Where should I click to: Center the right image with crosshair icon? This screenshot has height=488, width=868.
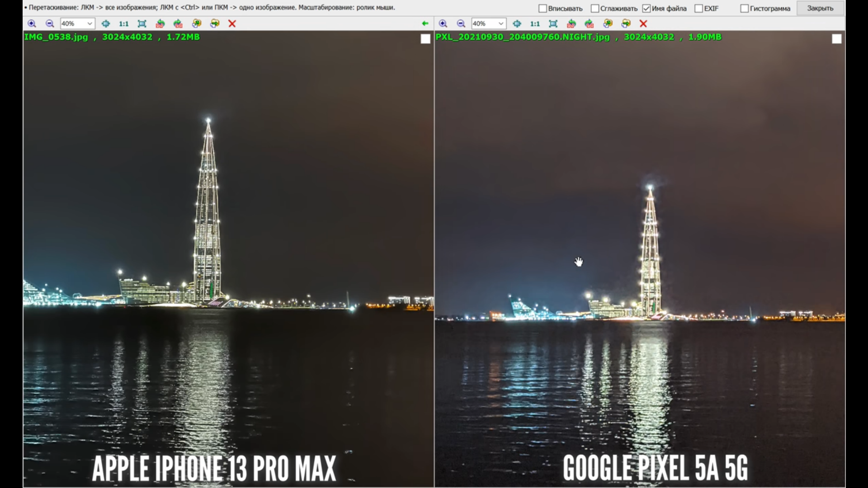[517, 23]
